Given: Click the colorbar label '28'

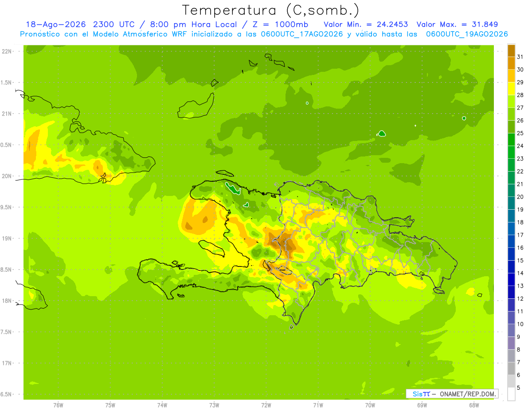Looking at the screenshot, I should click(520, 95).
